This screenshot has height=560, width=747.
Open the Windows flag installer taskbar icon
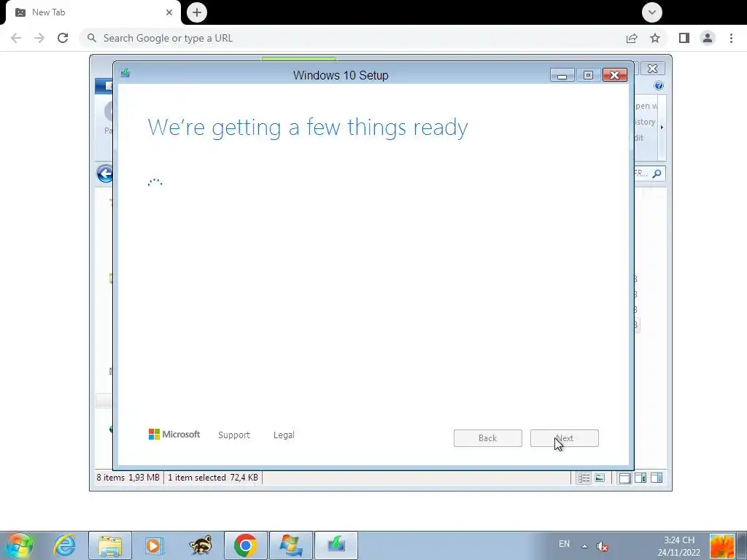coord(291,545)
